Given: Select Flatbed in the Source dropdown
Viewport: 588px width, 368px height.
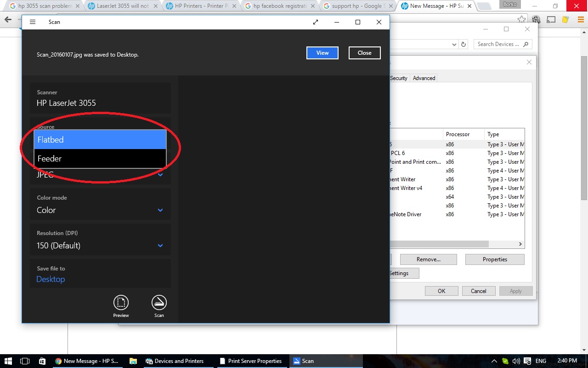Looking at the screenshot, I should (x=100, y=139).
